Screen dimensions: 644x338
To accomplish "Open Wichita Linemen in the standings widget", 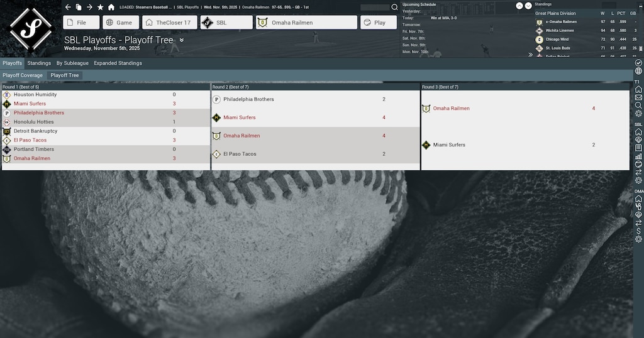I will 560,30.
